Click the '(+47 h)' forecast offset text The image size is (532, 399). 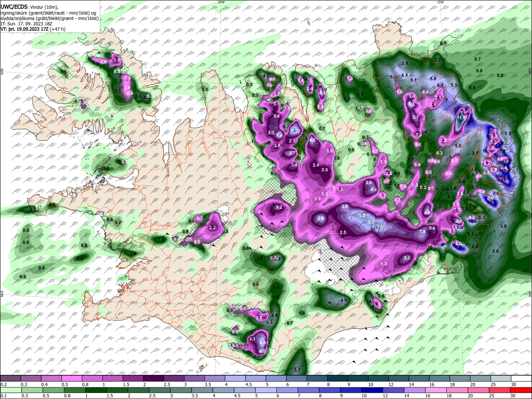point(58,29)
